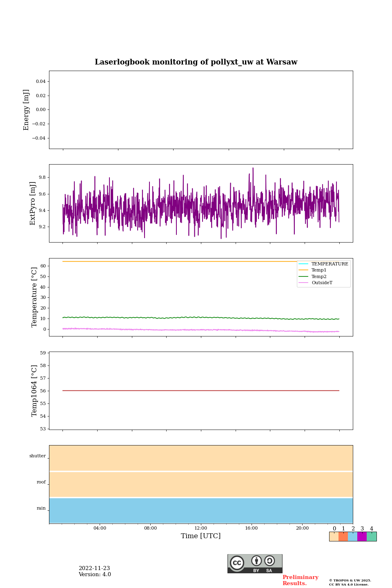Select the orange colorbar swatch for value 1
This screenshot has height=588, width=392.
point(343,537)
